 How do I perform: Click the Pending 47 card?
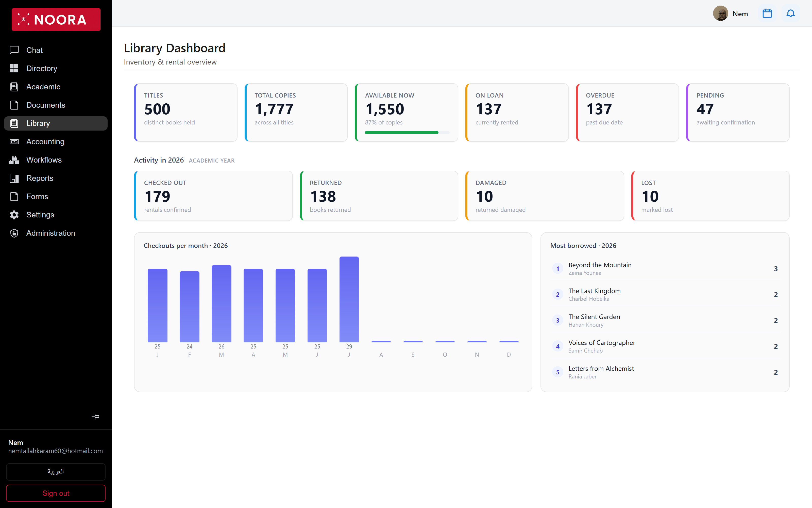click(738, 113)
